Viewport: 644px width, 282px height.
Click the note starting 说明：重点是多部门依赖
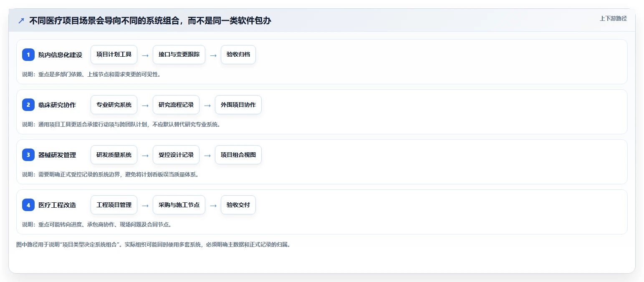(91, 74)
